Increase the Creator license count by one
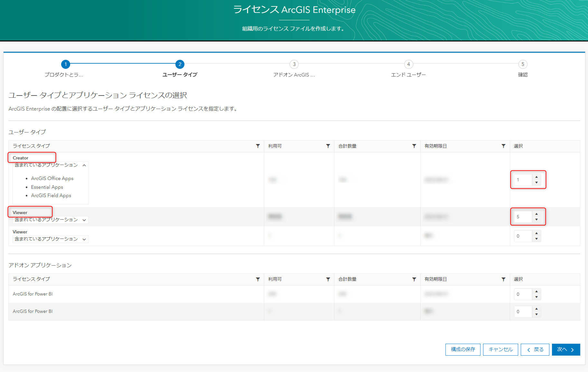The width and height of the screenshot is (588, 372). (x=537, y=177)
